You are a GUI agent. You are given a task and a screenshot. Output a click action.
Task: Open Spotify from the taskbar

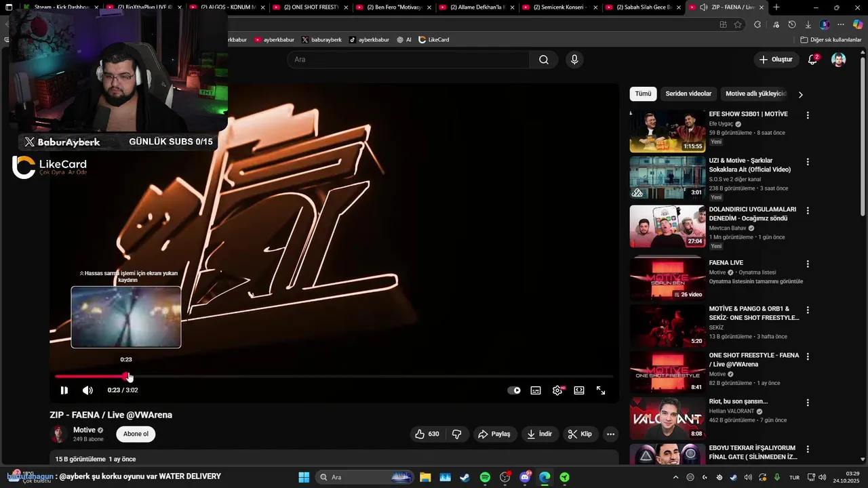[485, 477]
